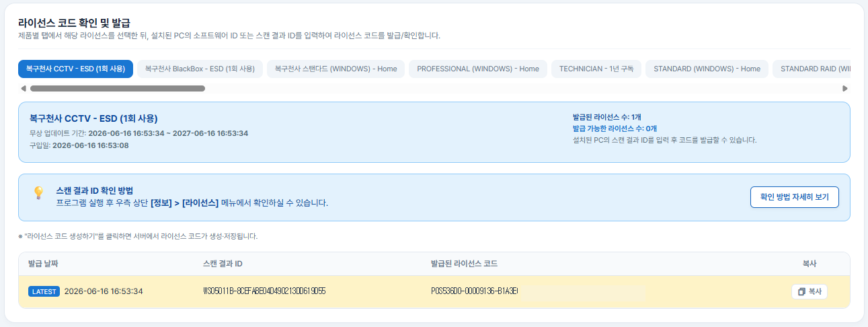Select the 복구천사 CCTV - ESD (1회 사용) tab
Image resolution: width=868 pixels, height=327 pixels.
[75, 69]
